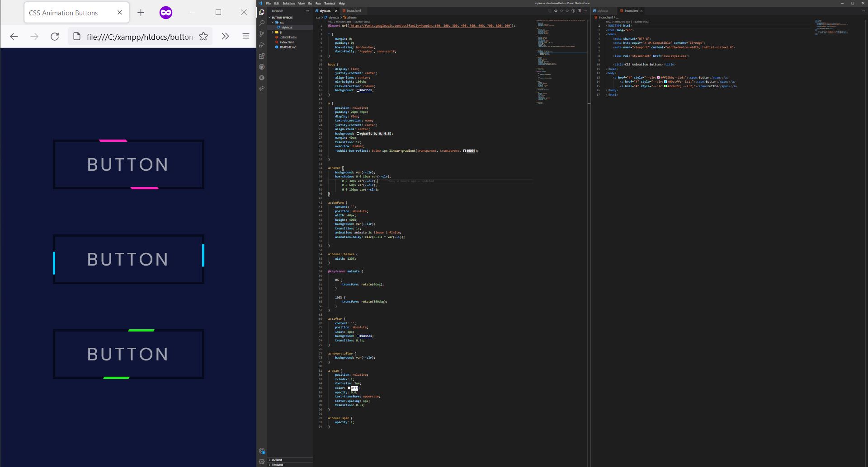Click the cyan-accented BUTTON in browser
The image size is (868, 467).
point(128,259)
